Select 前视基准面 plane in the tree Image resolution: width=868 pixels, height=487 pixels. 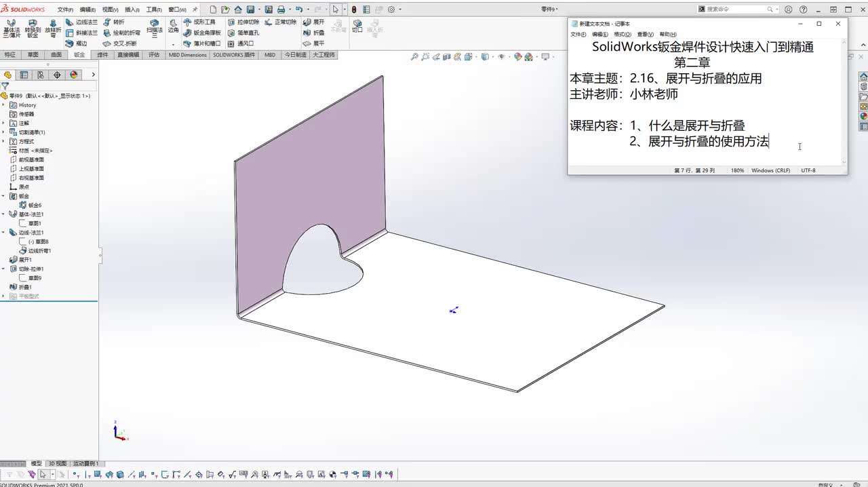pyautogui.click(x=27, y=159)
